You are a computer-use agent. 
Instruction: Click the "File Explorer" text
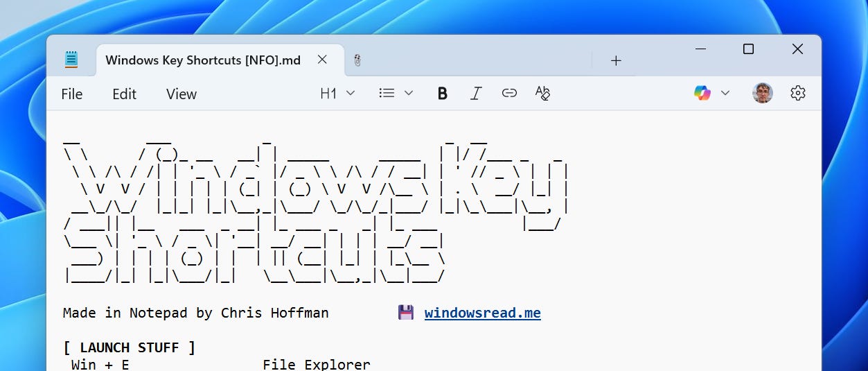pyautogui.click(x=317, y=364)
